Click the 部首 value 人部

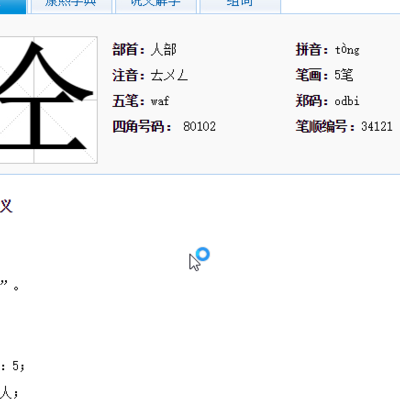point(163,50)
